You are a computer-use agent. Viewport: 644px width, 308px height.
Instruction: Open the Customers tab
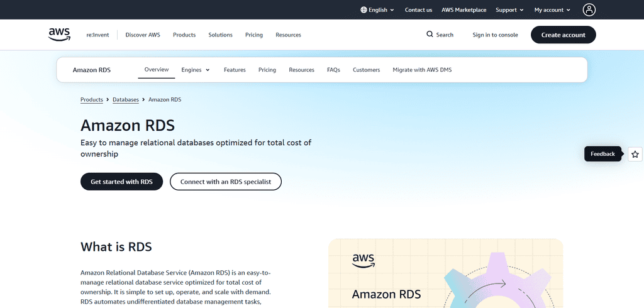point(367,70)
